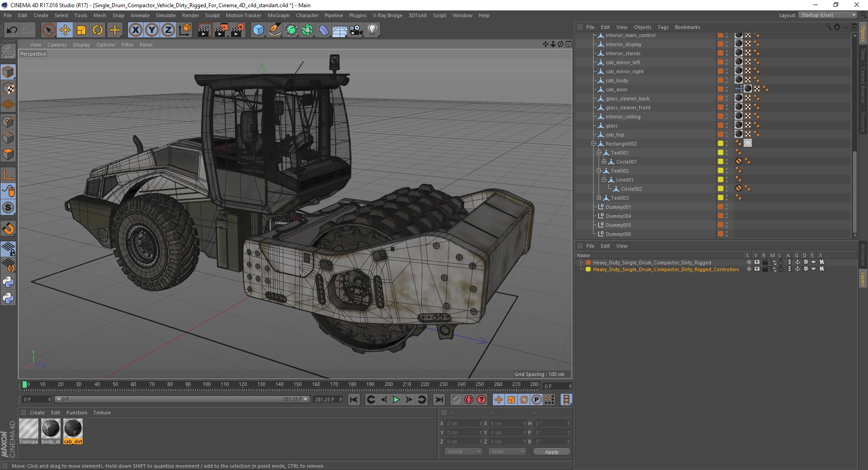Click Record Active Objects button

[x=456, y=399]
